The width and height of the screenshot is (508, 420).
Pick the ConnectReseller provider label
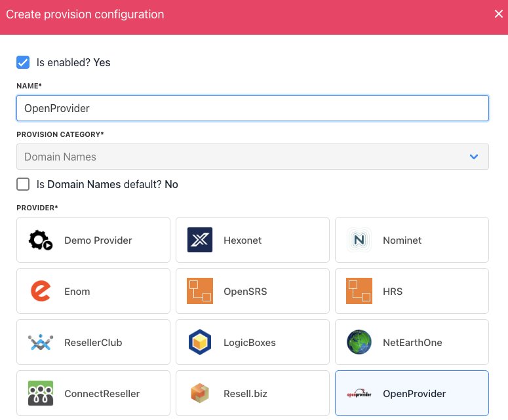point(102,394)
